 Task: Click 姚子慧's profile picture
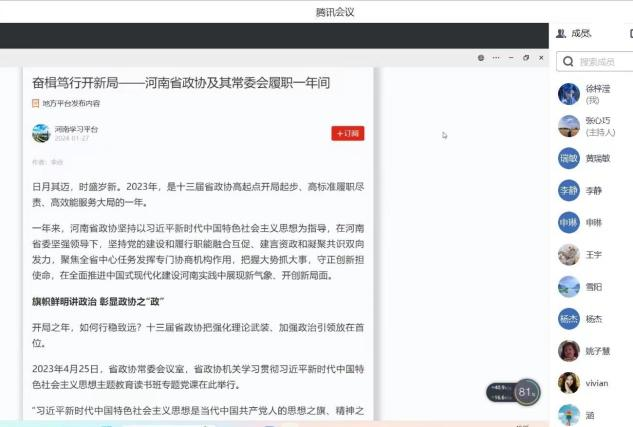(x=569, y=351)
